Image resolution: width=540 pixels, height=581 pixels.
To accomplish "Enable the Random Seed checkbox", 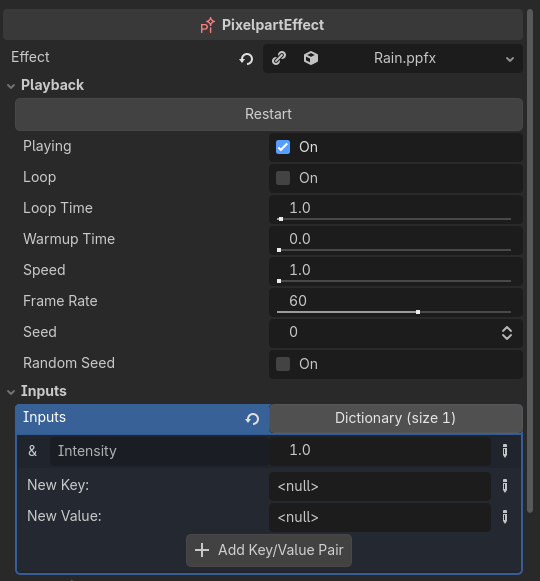I will (x=283, y=364).
